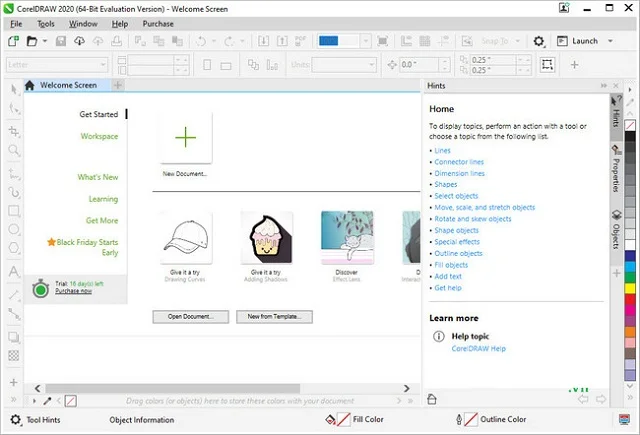Click the eyedropper icon by document palette
Image resolution: width=640 pixels, height=435 pixels.
[47, 401]
